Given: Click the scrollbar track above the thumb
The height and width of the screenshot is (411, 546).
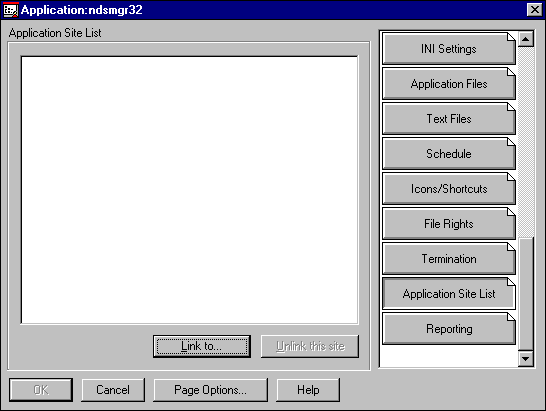Looking at the screenshot, I should tap(526, 142).
